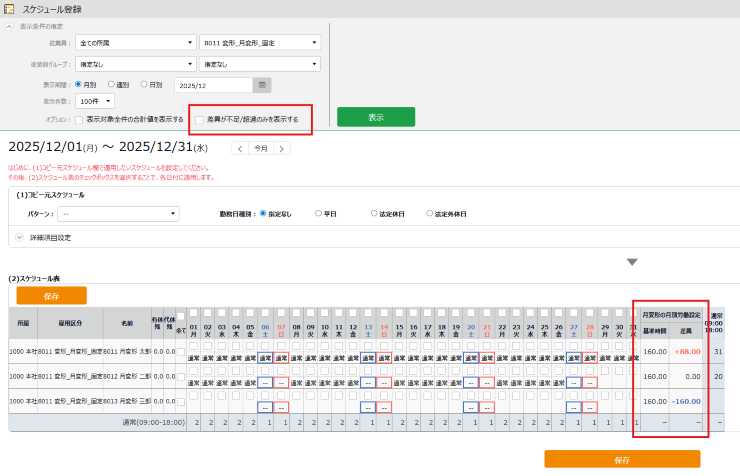Image resolution: width=740 pixels, height=476 pixels.
Task: Expand 詳細項目設定 section
Action: pos(20,237)
